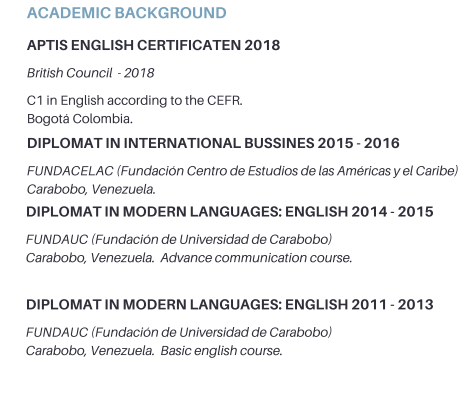This screenshot has width=471, height=396.
Task: Select the Basic english course text
Action: pos(222,351)
